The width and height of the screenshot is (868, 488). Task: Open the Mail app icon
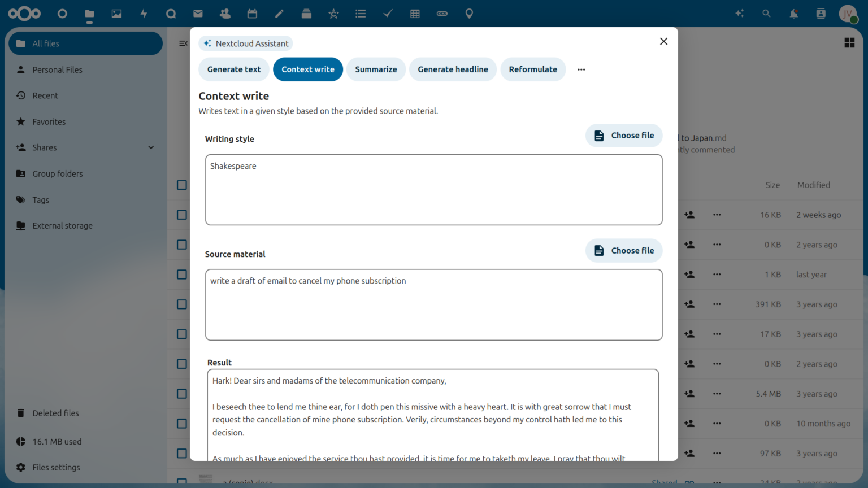coord(198,14)
